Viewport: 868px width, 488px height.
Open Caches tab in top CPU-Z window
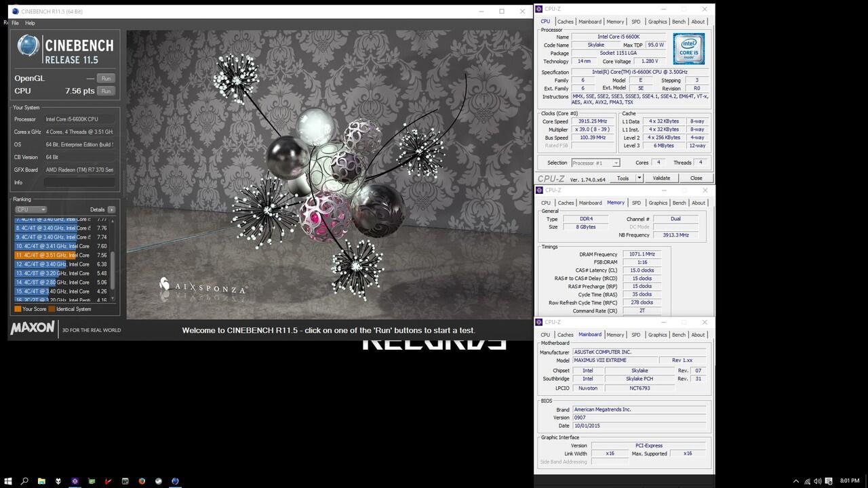566,22
